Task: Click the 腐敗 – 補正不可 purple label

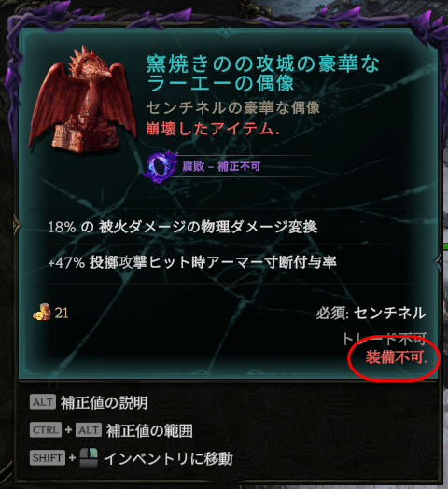Action: [x=221, y=166]
